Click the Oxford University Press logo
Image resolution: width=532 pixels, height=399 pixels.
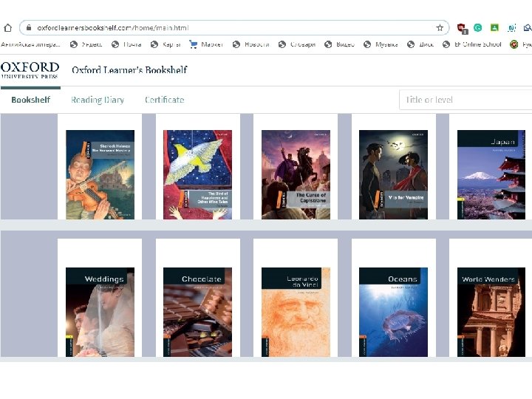(30, 70)
